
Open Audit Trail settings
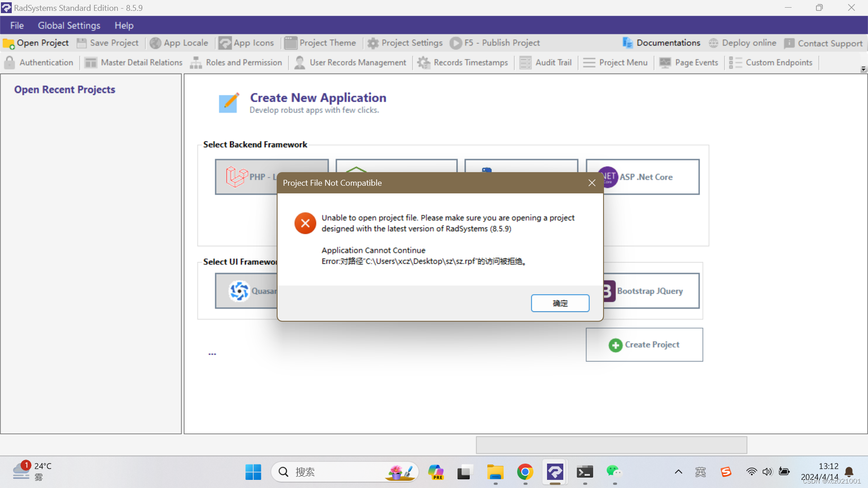(x=546, y=62)
